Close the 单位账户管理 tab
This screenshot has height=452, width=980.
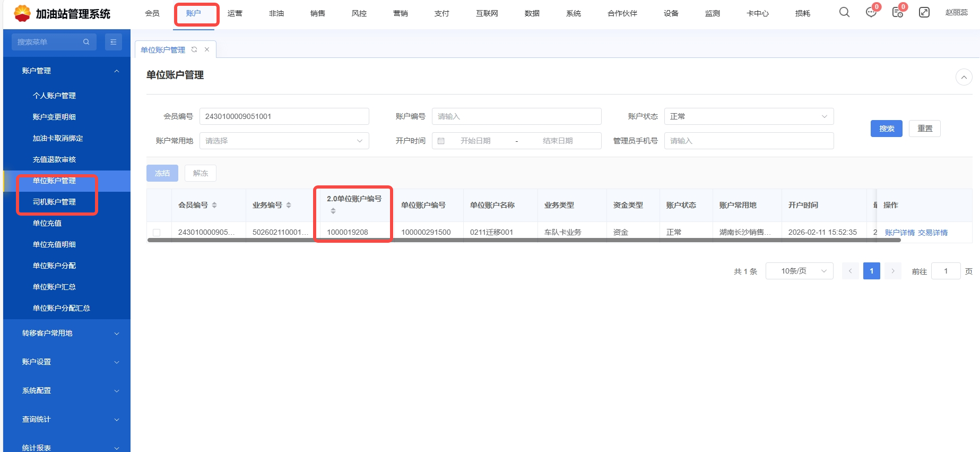pyautogui.click(x=207, y=49)
